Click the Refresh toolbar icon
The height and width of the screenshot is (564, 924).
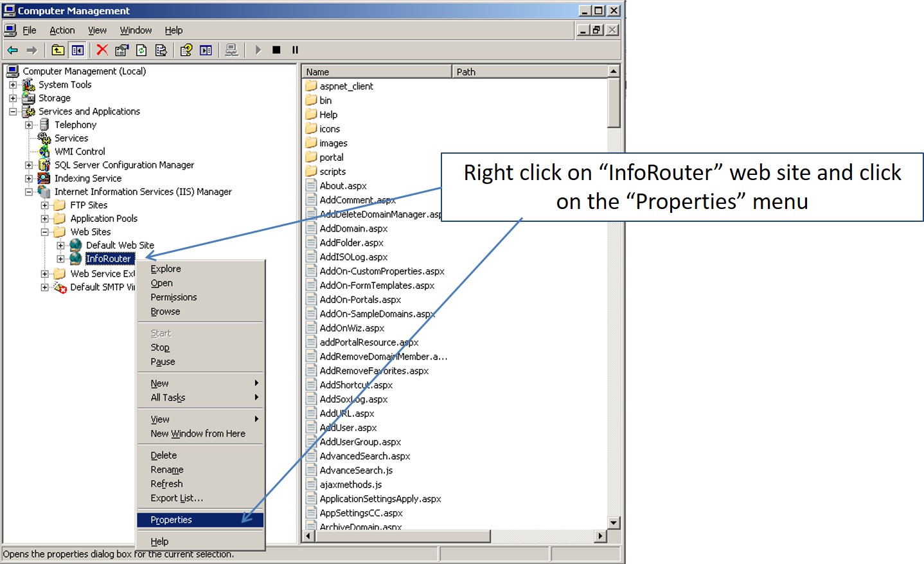pyautogui.click(x=141, y=50)
